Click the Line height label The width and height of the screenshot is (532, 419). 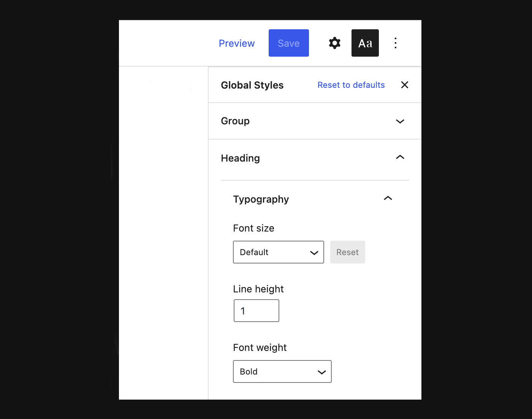coord(258,289)
